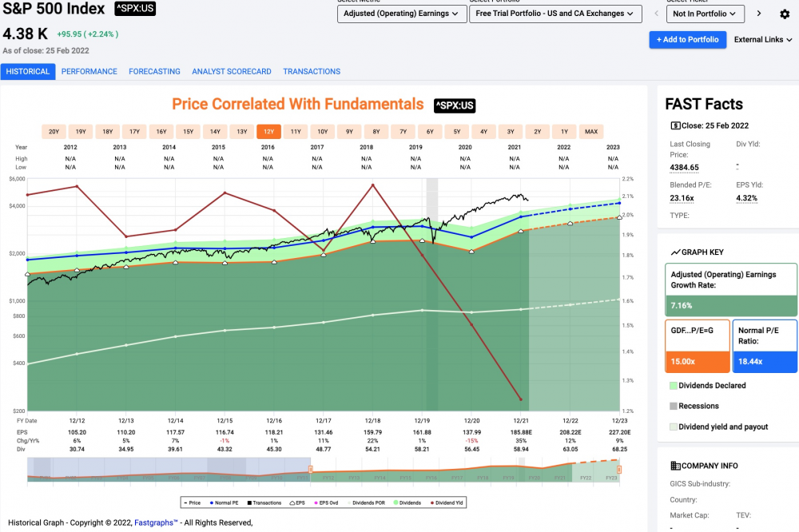Toggle Price series in chart legend
Viewport: 799px width, 532px height.
click(x=192, y=503)
